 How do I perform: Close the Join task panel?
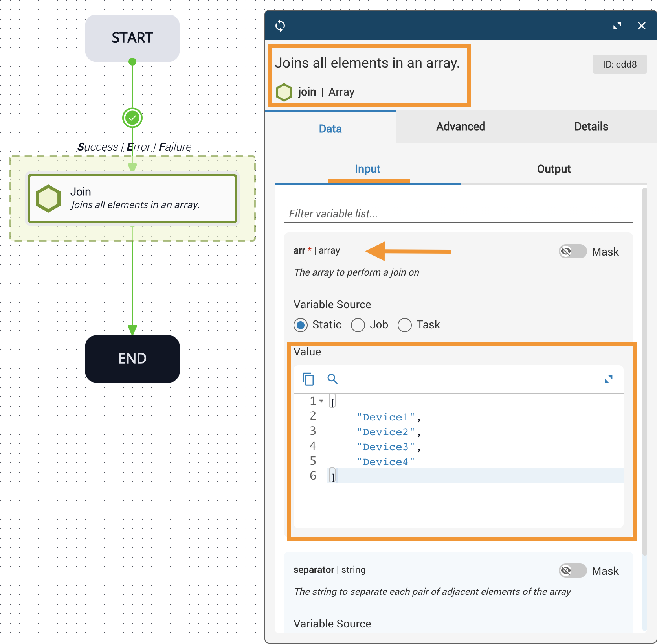641,26
